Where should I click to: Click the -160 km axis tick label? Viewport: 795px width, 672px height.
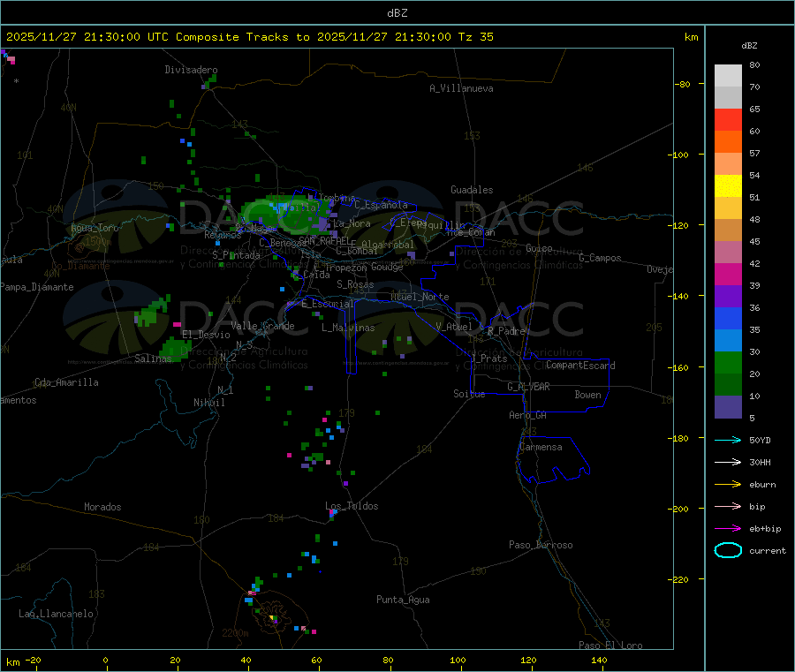(680, 367)
